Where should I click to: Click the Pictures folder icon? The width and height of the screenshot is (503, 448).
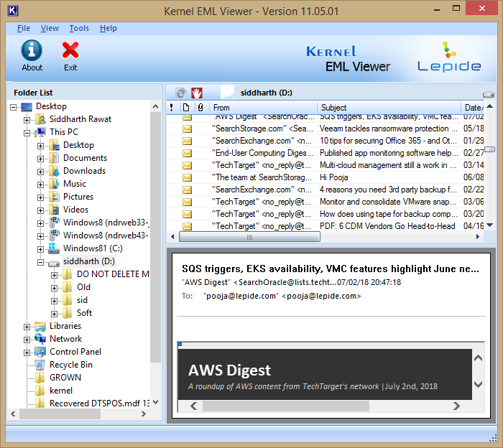pos(54,197)
